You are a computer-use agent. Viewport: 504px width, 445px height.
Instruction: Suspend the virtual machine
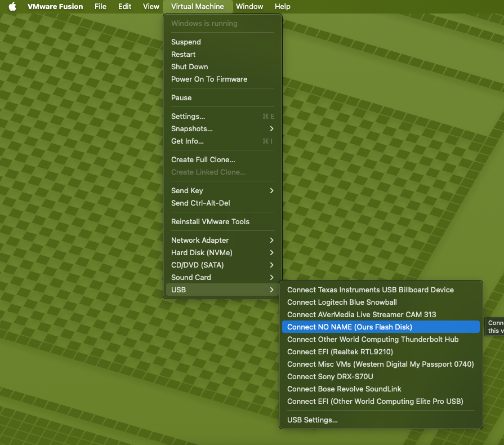[x=223, y=42]
